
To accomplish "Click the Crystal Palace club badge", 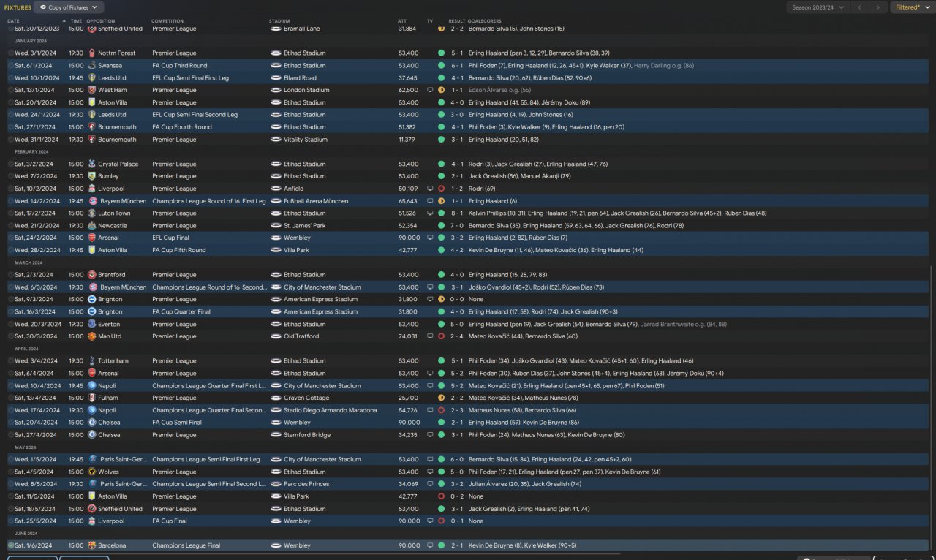I will pyautogui.click(x=91, y=164).
